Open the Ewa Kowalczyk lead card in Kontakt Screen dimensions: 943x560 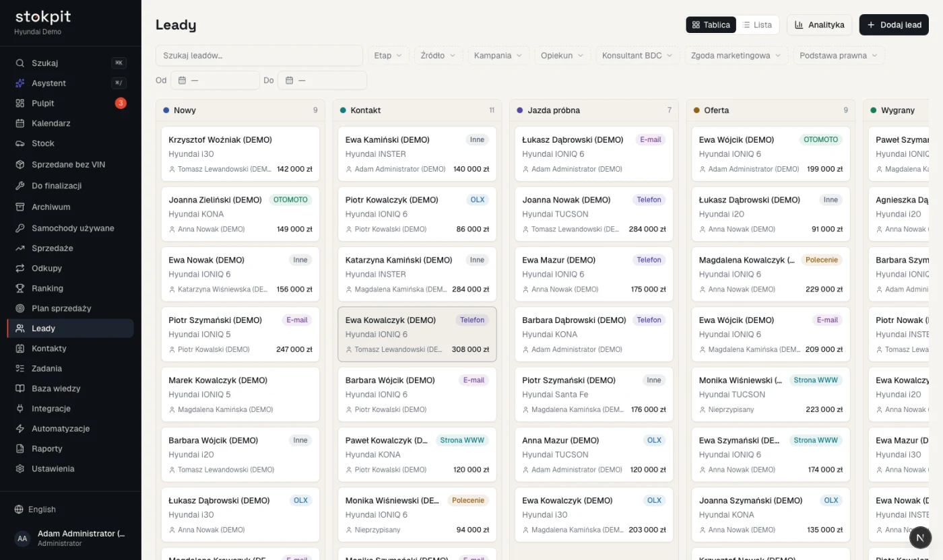pos(417,335)
